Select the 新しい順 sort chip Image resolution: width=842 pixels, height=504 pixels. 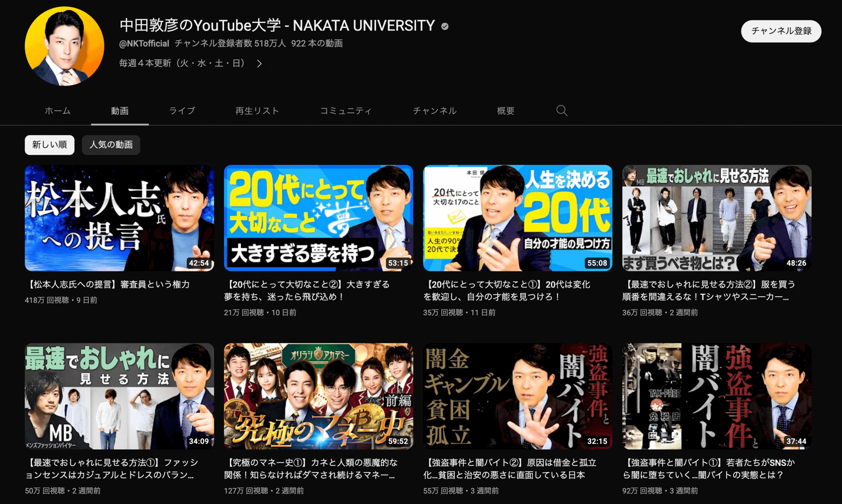point(50,145)
